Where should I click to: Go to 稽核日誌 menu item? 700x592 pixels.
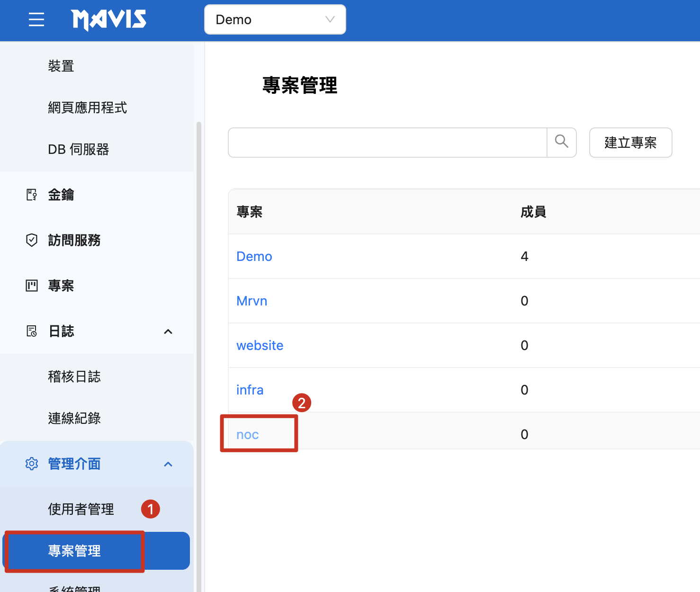pos(74,377)
